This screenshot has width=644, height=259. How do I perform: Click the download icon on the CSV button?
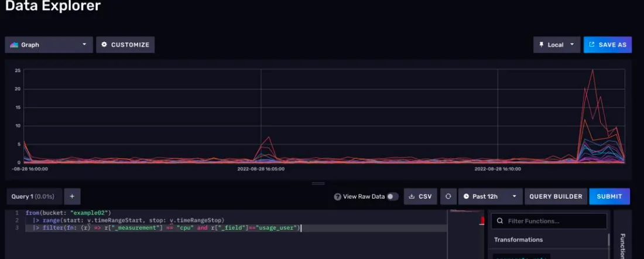tap(412, 197)
